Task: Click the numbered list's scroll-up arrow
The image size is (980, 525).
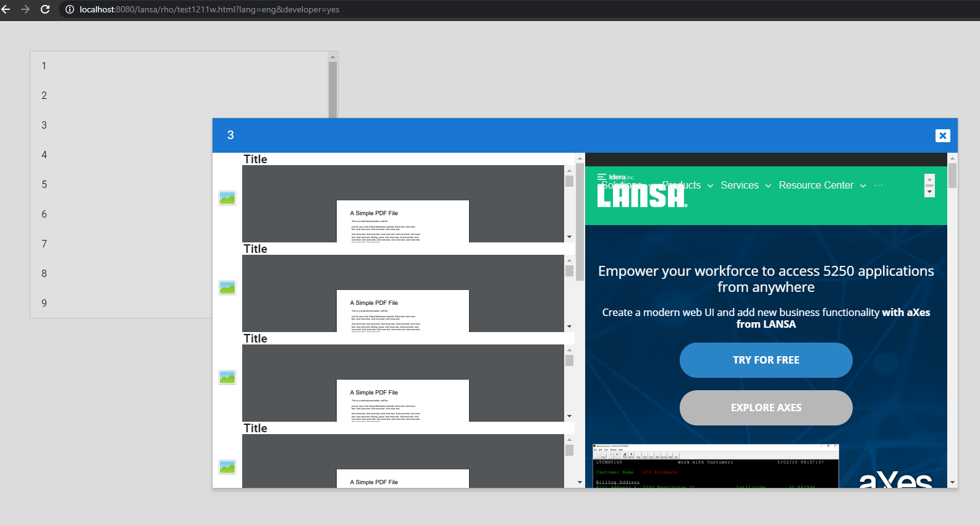Action: [333, 56]
